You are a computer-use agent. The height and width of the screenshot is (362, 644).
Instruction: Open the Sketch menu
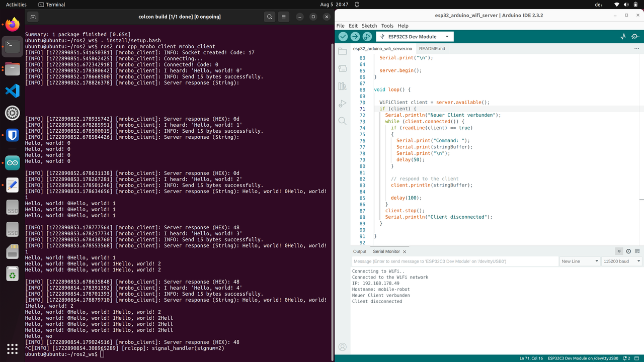pyautogui.click(x=369, y=26)
